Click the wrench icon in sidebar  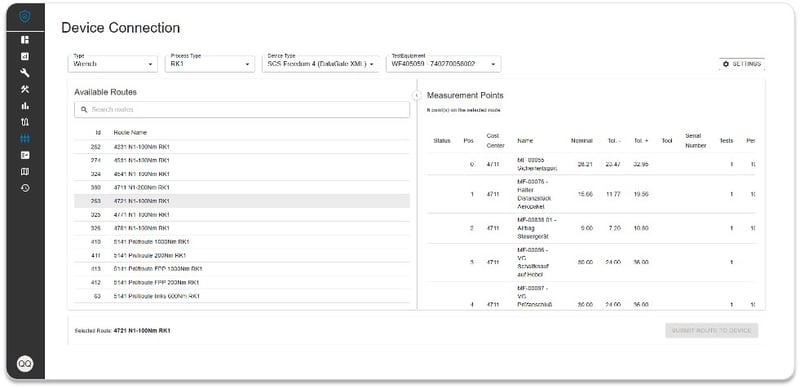coord(25,73)
